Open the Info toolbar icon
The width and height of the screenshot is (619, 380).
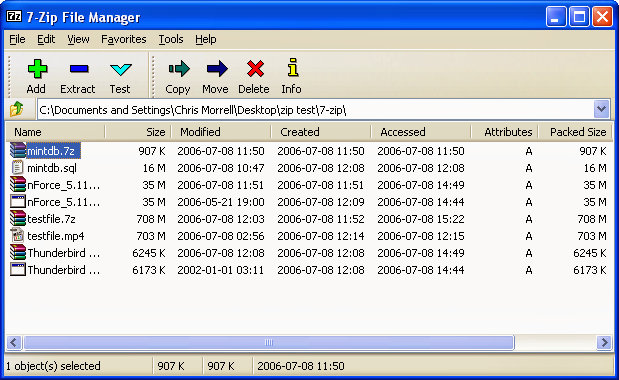tap(293, 67)
